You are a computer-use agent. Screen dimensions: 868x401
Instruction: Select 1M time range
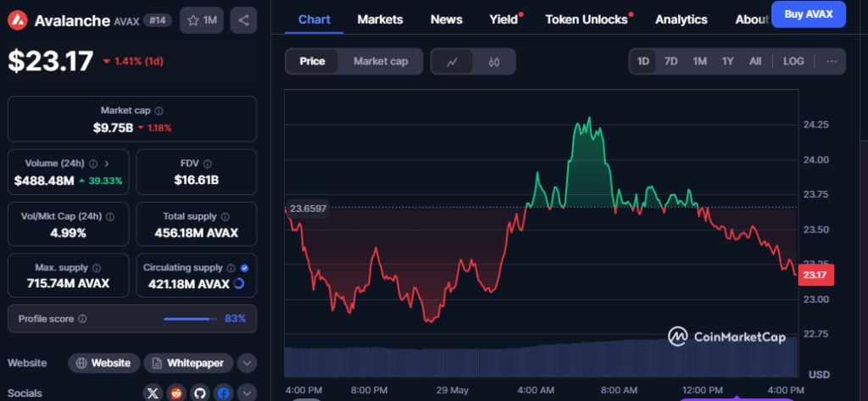pos(699,61)
